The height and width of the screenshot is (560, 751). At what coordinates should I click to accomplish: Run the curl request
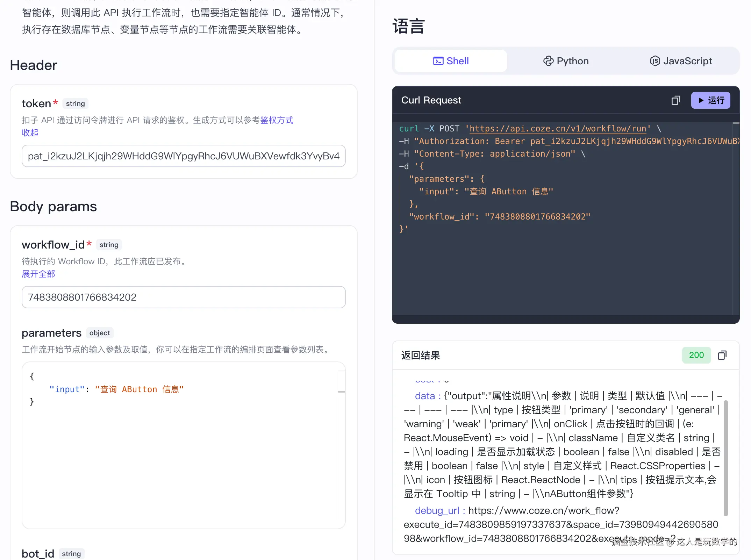click(710, 101)
